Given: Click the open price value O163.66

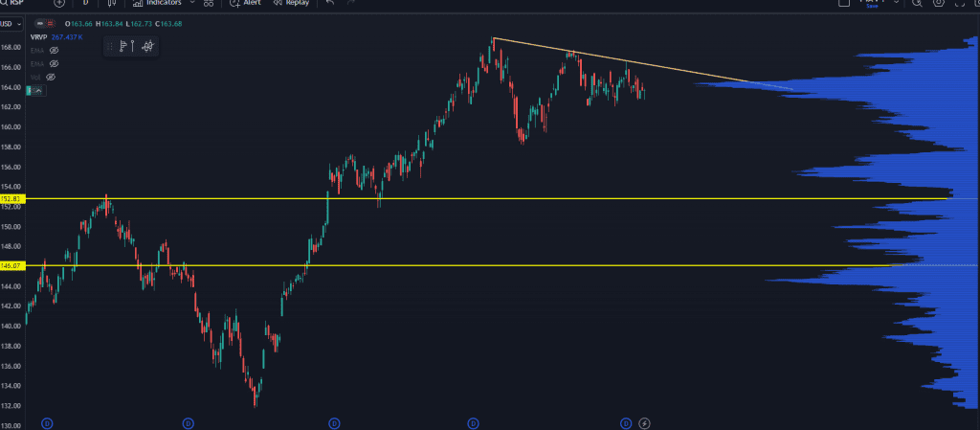Looking at the screenshot, I should tap(78, 24).
